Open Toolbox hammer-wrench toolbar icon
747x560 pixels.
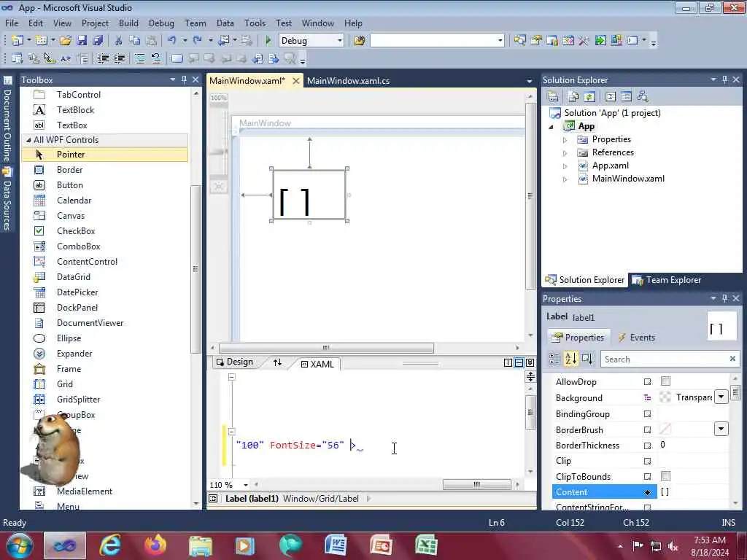point(584,41)
